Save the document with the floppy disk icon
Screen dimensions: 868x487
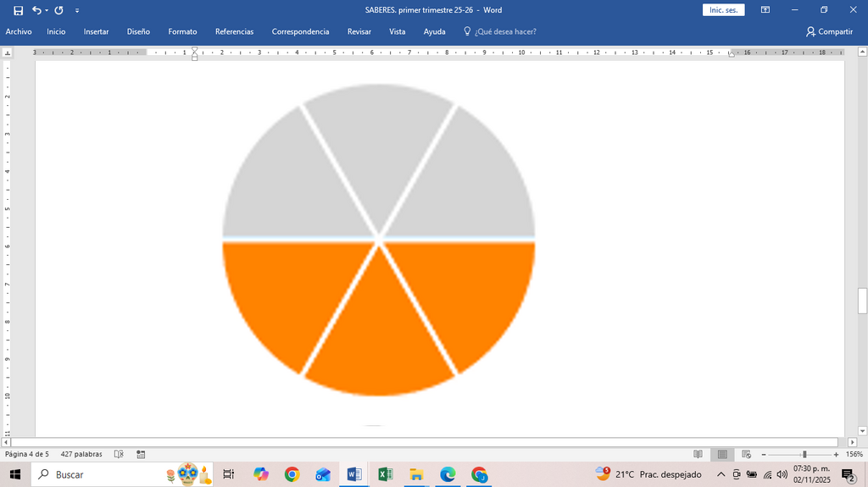click(19, 10)
